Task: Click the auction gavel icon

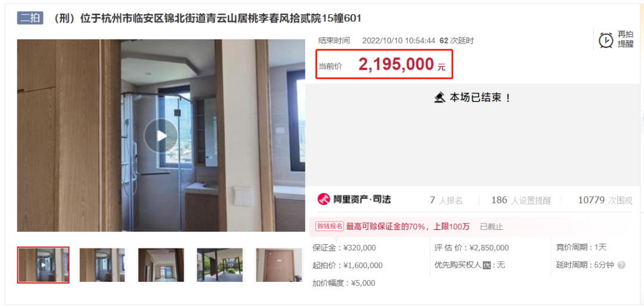Action: click(x=440, y=98)
